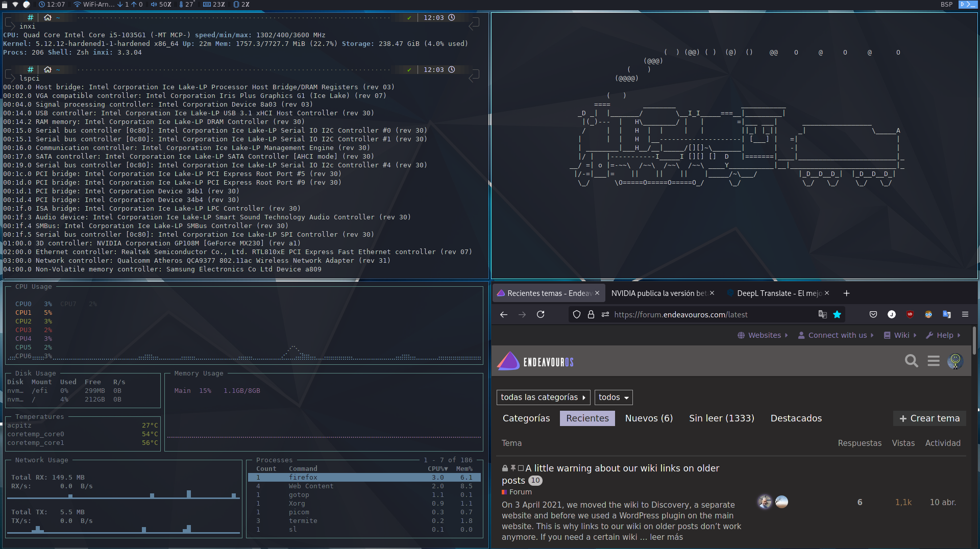This screenshot has height=549, width=980.
Task: Click the memory 23% indicator in top bar
Action: point(214,4)
